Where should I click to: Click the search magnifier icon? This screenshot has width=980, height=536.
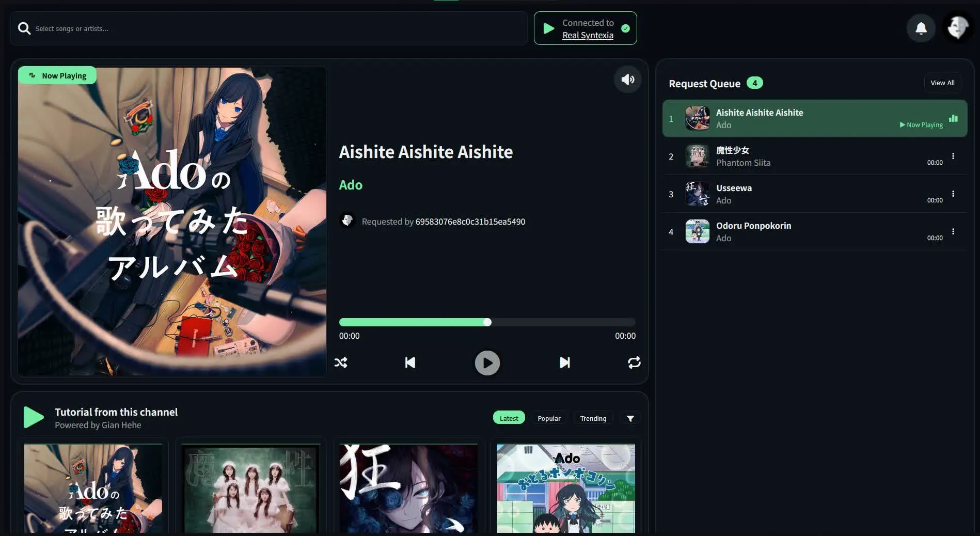24,28
